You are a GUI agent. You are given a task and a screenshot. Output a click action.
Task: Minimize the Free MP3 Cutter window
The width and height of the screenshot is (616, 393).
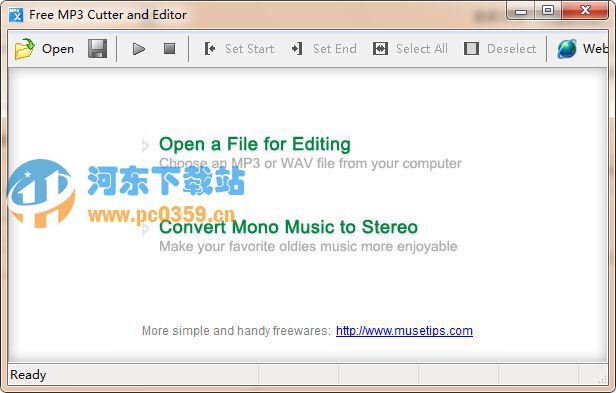(x=521, y=11)
